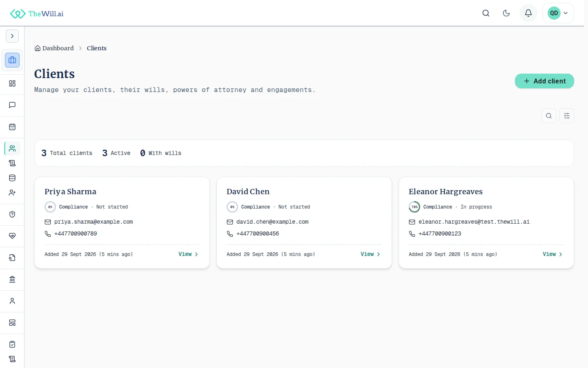The width and height of the screenshot is (588, 368).
Task: Click phone number +447700900789
Action: tap(76, 234)
